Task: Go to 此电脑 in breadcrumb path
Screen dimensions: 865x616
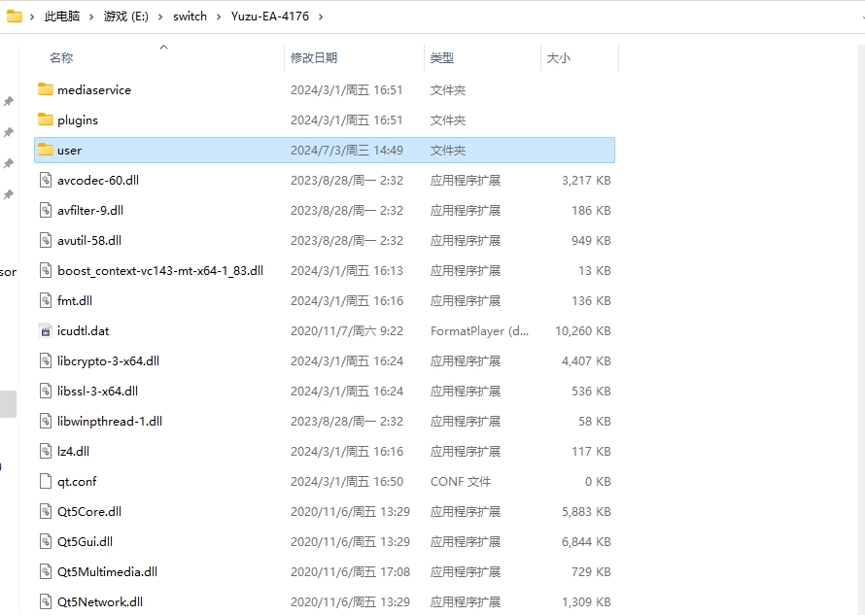Action: [x=62, y=17]
